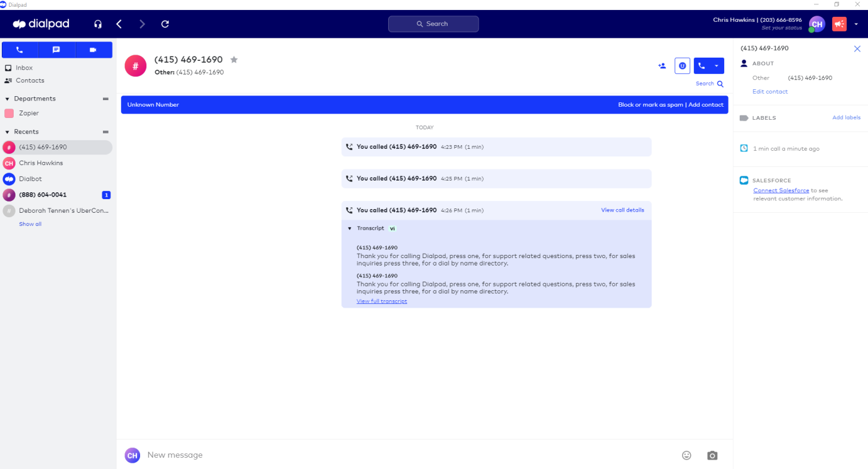The width and height of the screenshot is (868, 469).
Task: Open the 4:25 PM call entry
Action: pos(496,179)
